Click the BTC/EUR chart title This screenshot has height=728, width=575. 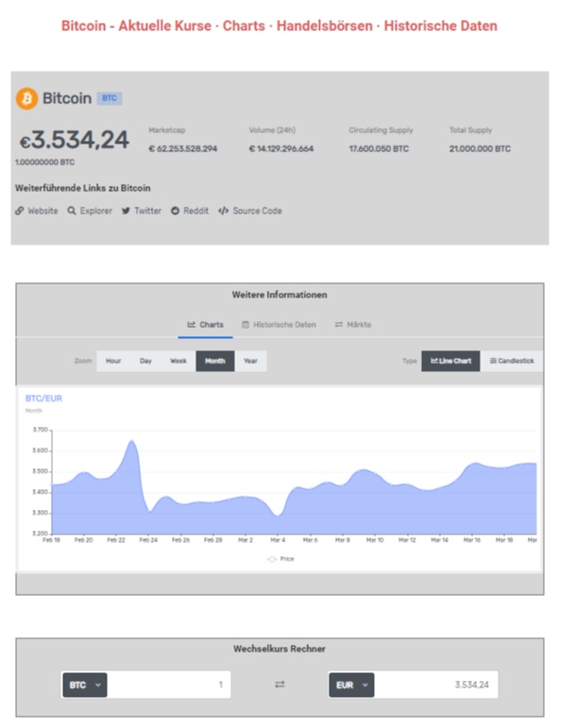coord(43,398)
